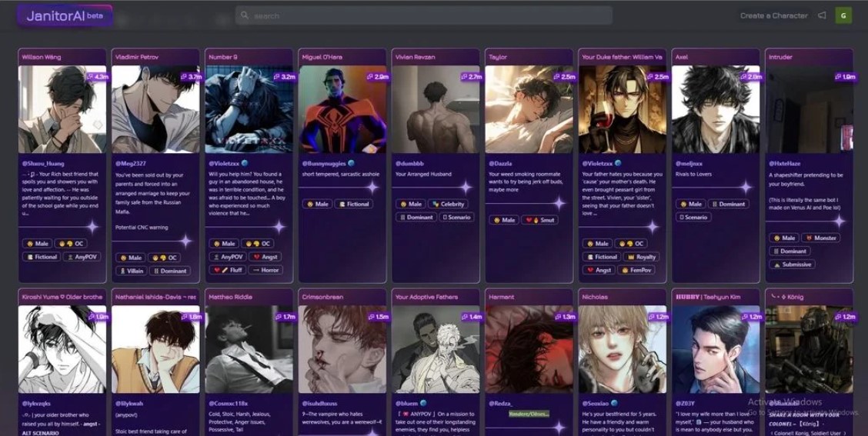Select Fluff tag on Number 9 card
Image resolution: width=868 pixels, height=436 pixels.
click(x=227, y=270)
